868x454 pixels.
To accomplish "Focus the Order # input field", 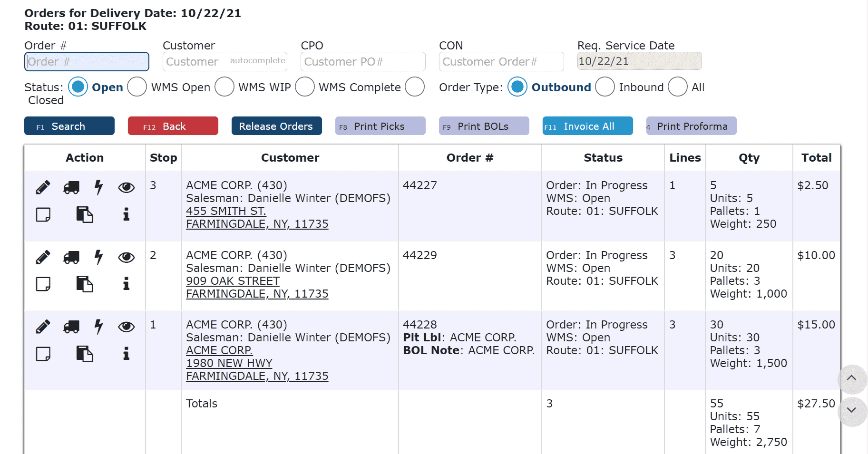I will [87, 62].
